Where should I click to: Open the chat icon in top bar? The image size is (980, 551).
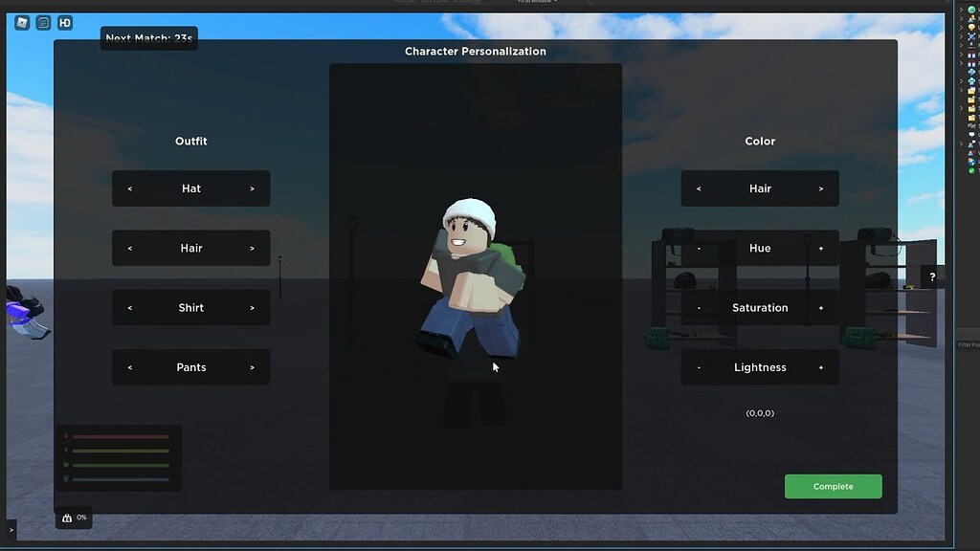pos(43,23)
